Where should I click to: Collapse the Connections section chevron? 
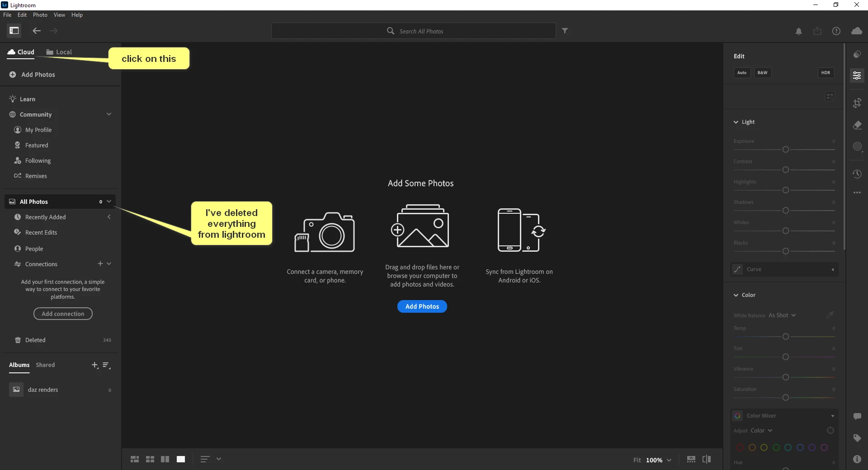[109, 263]
